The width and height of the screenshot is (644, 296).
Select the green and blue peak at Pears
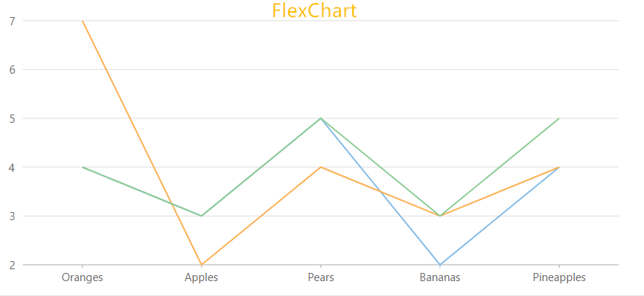(x=321, y=118)
